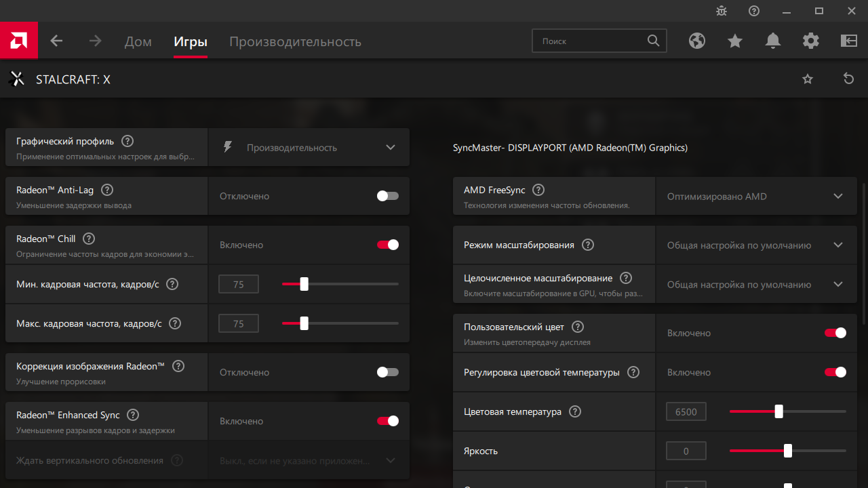Image resolution: width=868 pixels, height=488 pixels.
Task: Show help for Radeon Enhanced Sync
Action: click(x=133, y=415)
